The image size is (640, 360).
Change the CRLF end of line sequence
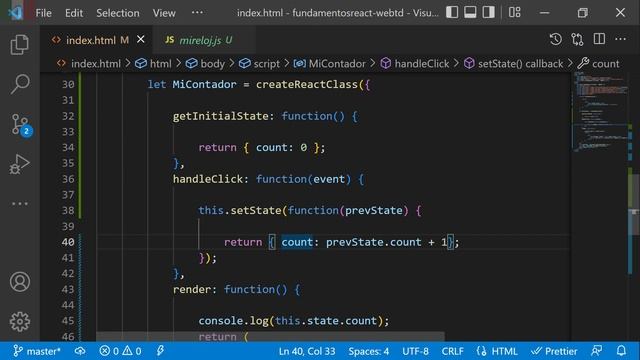click(x=452, y=351)
